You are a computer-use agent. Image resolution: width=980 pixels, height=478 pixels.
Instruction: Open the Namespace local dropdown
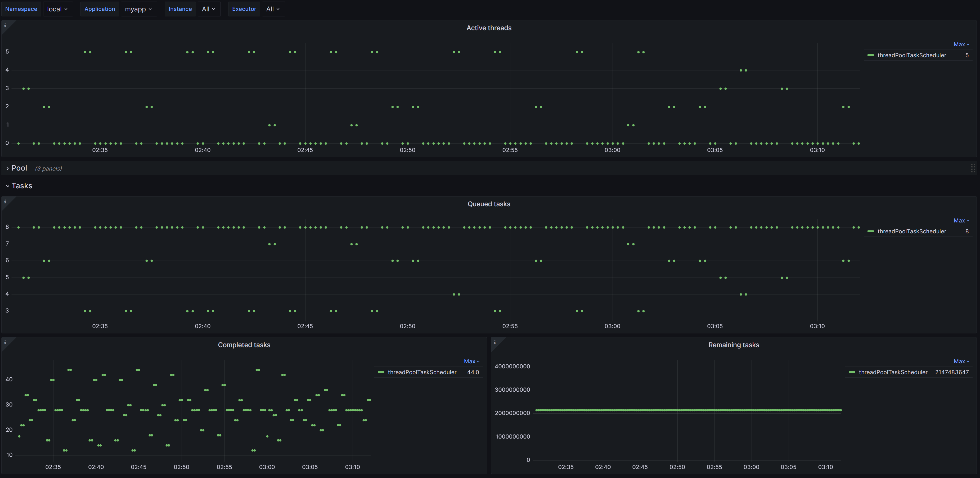(x=57, y=9)
